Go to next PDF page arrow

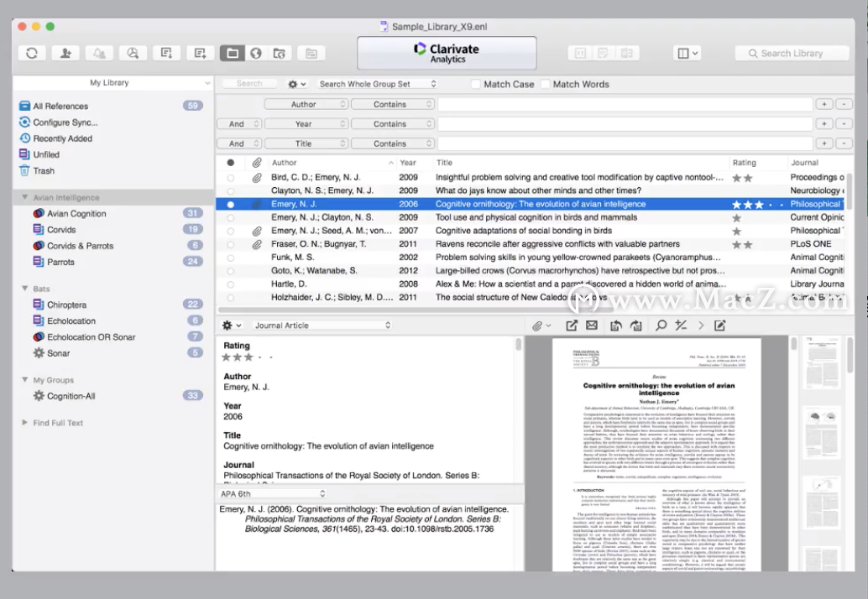[701, 326]
